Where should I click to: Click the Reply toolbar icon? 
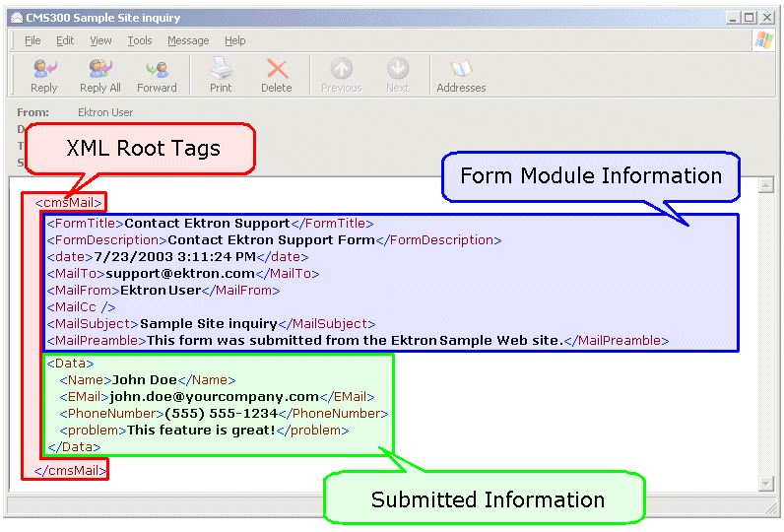pyautogui.click(x=44, y=69)
